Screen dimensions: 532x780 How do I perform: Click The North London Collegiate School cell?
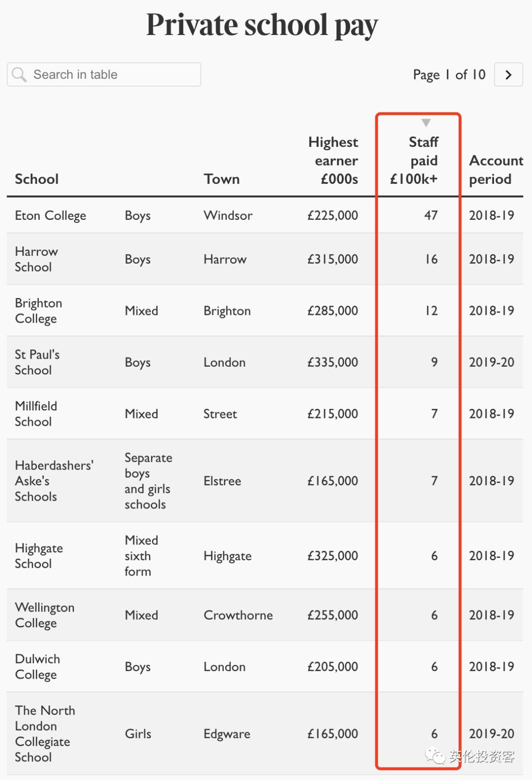[45, 734]
